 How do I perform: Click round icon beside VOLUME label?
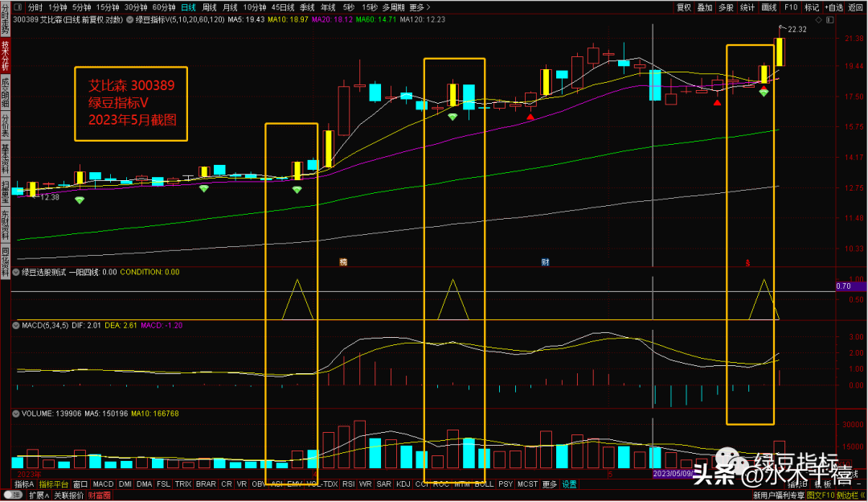pos(16,413)
